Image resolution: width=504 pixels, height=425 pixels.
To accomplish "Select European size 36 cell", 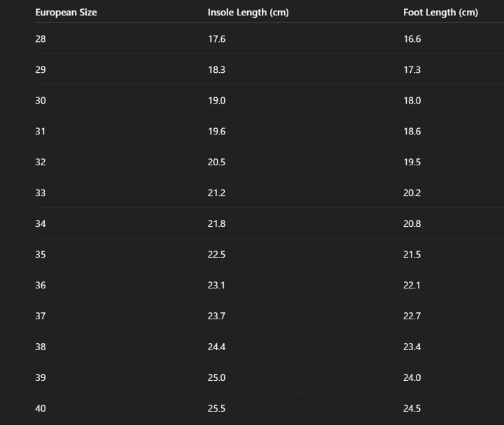I will tap(41, 286).
